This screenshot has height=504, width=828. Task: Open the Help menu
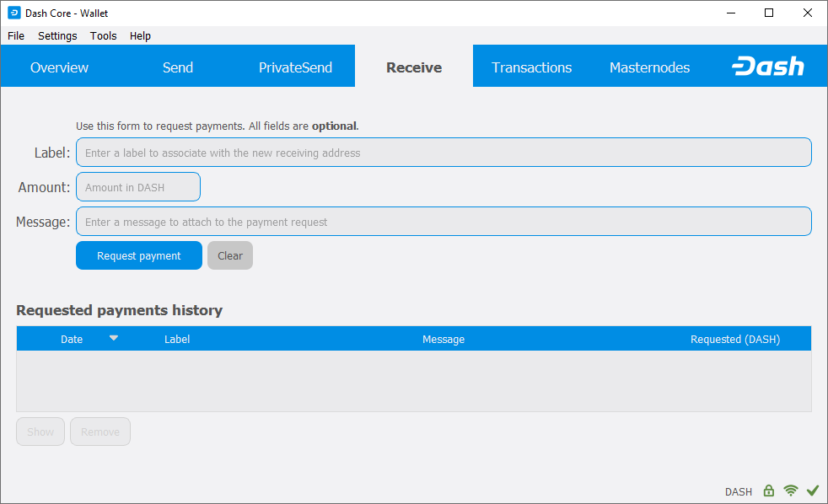[x=141, y=36]
